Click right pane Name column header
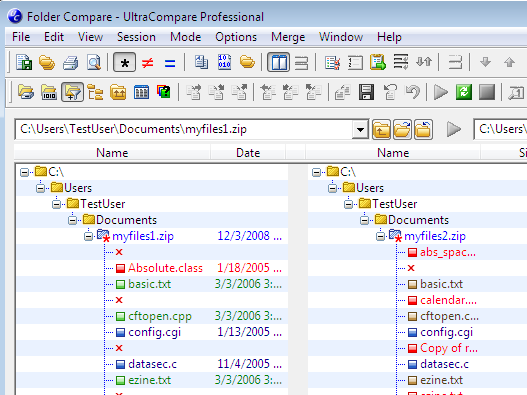Image resolution: width=527 pixels, height=395 pixels. tap(393, 153)
